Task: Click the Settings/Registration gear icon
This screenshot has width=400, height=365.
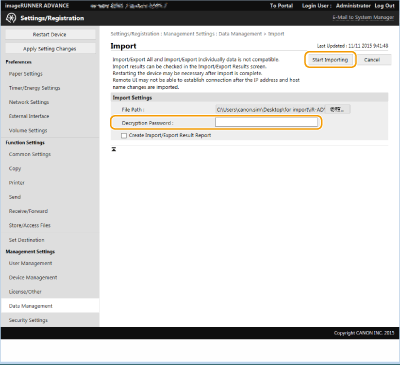Action: click(x=11, y=18)
